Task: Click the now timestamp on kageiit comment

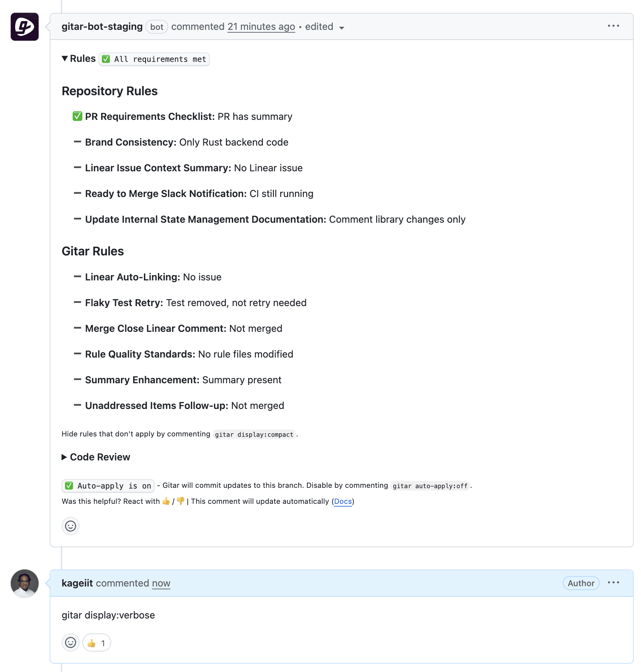Action: coord(161,583)
